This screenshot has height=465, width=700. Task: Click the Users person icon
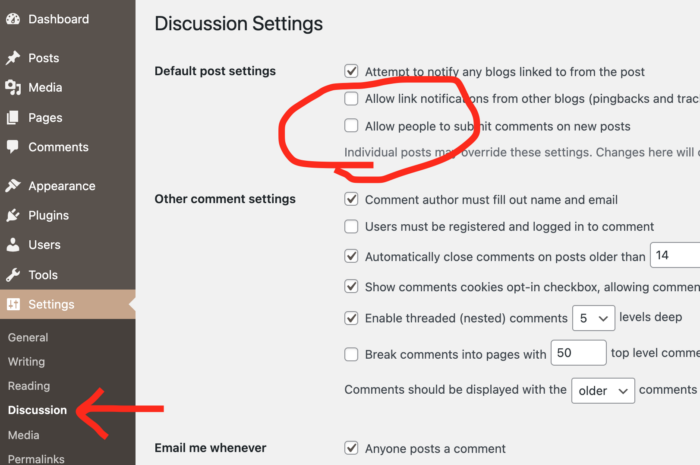coord(13,245)
